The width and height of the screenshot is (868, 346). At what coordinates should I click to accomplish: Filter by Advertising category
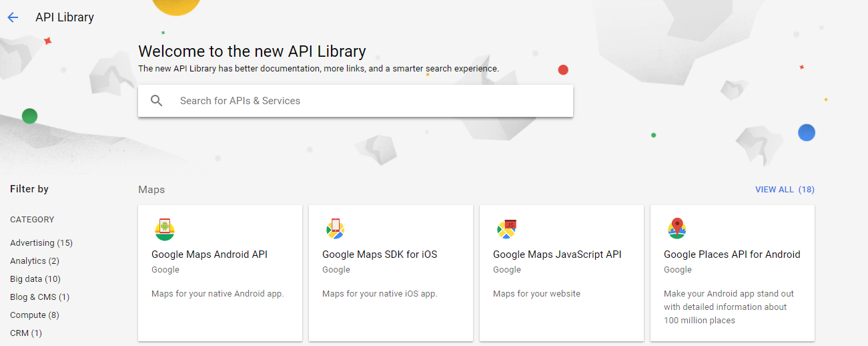tap(41, 243)
